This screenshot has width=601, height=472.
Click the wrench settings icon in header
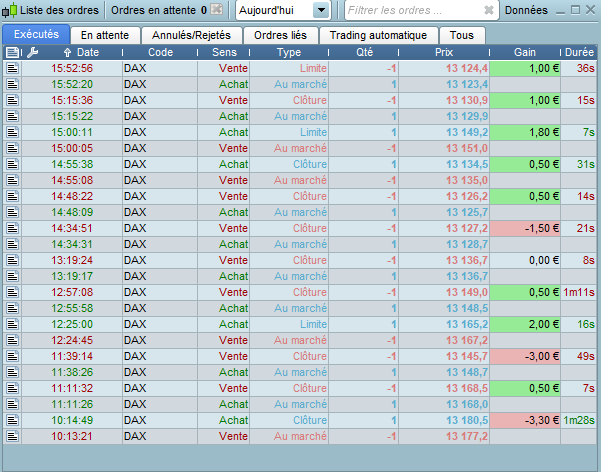click(33, 52)
